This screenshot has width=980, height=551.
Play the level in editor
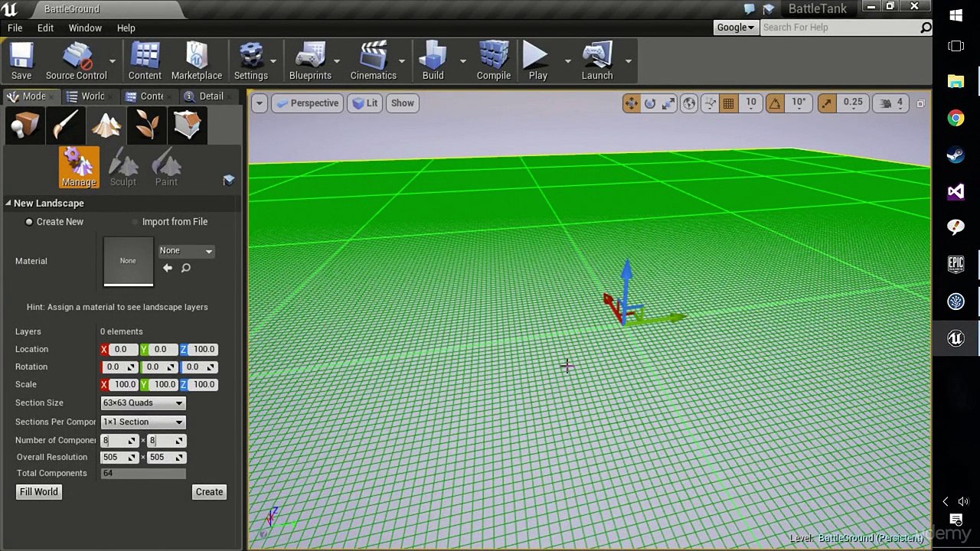tap(537, 61)
